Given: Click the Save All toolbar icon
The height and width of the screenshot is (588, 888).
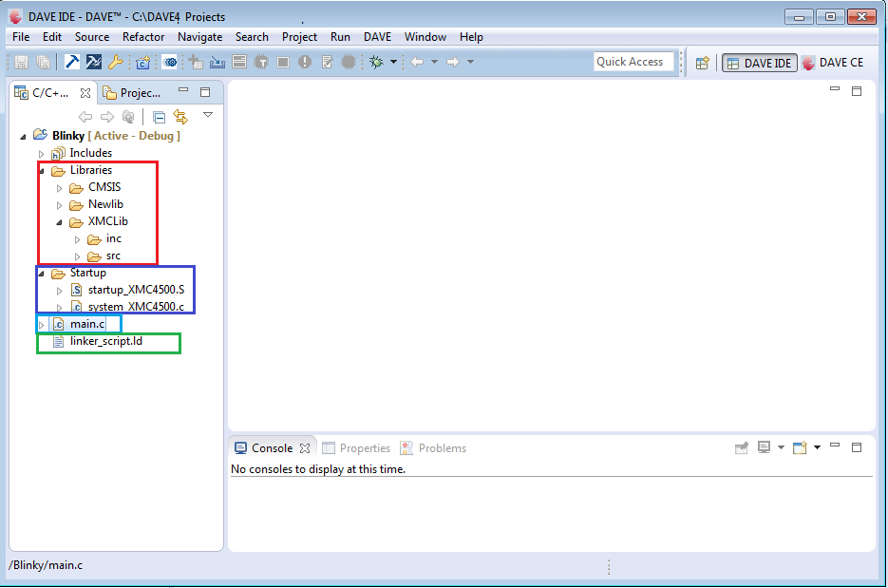Looking at the screenshot, I should coord(43,62).
